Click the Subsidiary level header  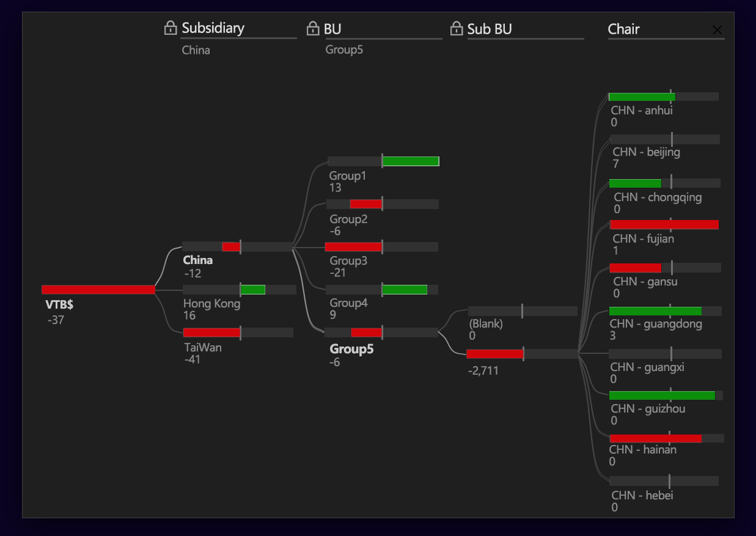[213, 28]
